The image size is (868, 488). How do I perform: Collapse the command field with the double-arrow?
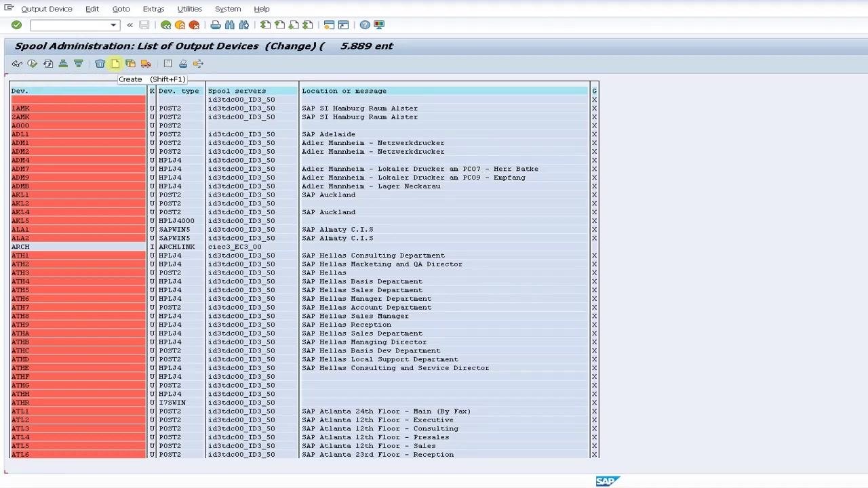click(130, 25)
